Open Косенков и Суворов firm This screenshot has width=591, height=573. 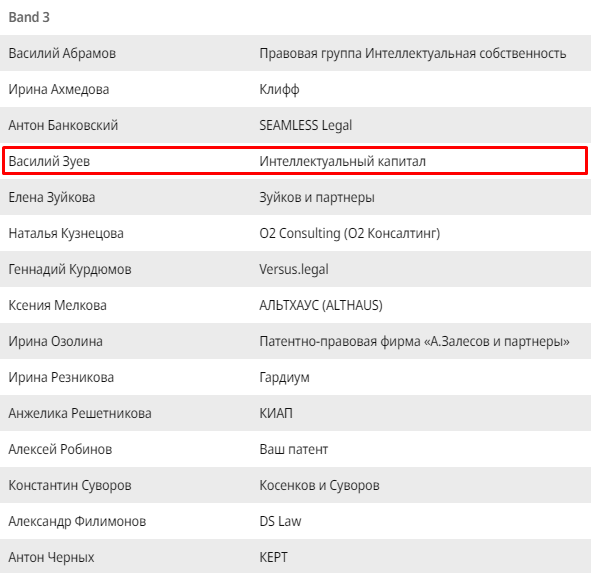coord(320,485)
